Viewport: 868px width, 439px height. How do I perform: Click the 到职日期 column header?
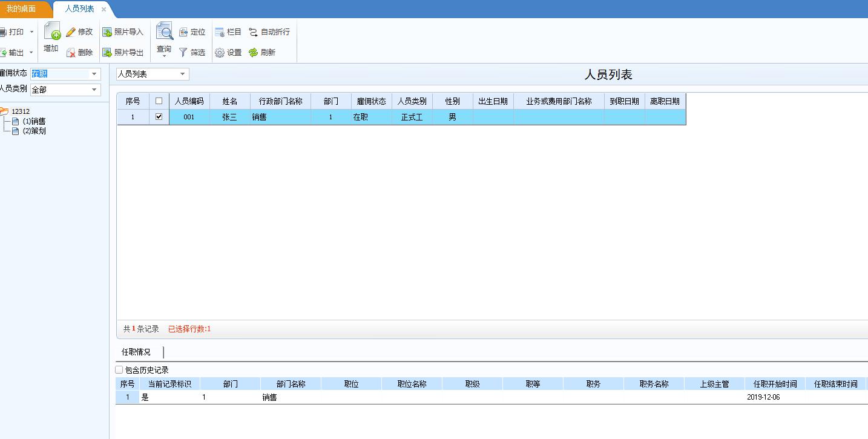click(x=625, y=101)
